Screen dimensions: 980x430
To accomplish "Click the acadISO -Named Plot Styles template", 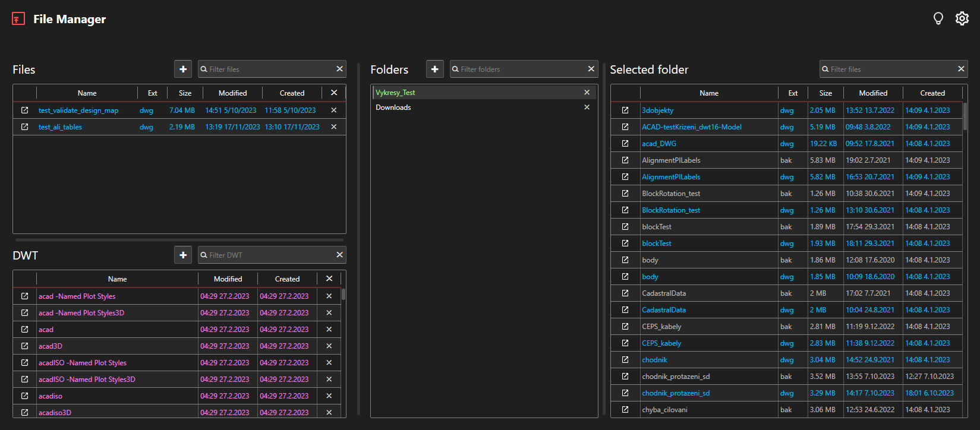I will tap(83, 363).
